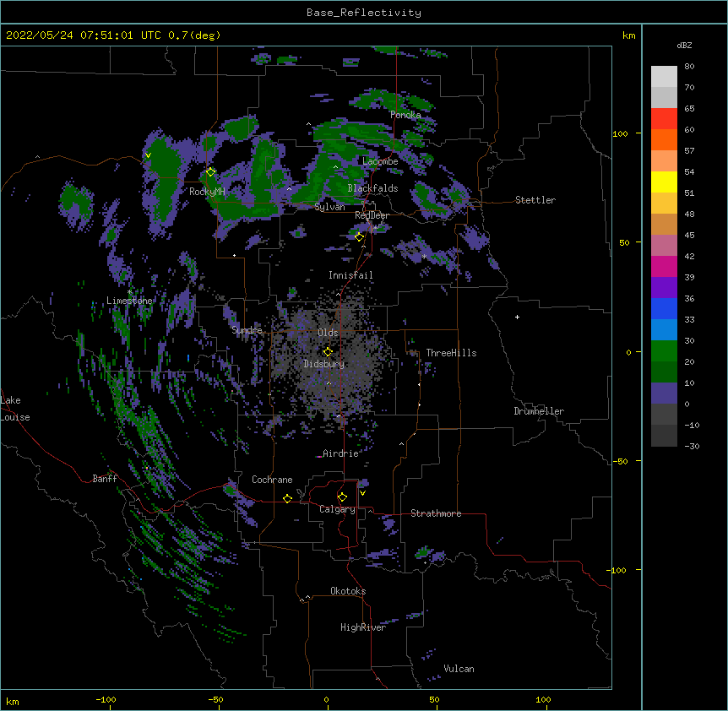Click the purple 36-39 dBZ legend swatch

click(664, 288)
